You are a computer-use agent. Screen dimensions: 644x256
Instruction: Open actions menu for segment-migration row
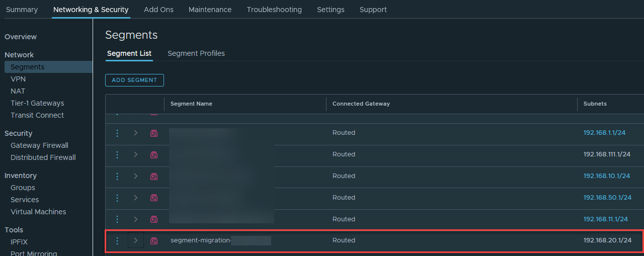(x=117, y=241)
